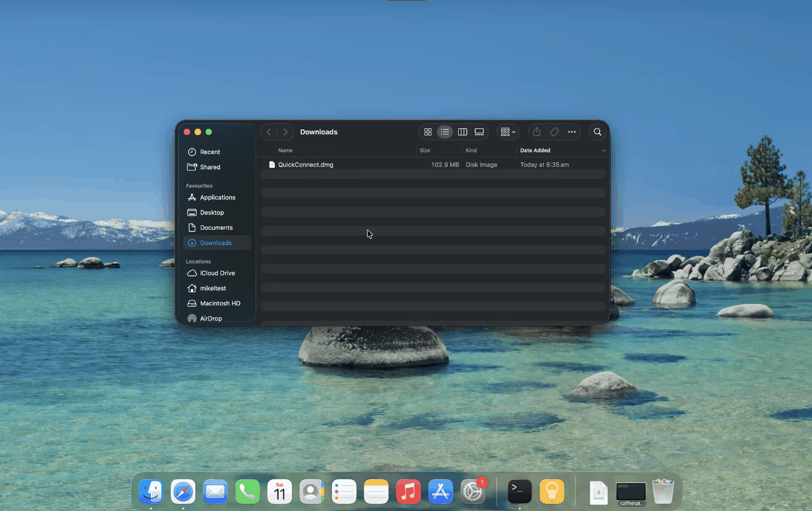The width and height of the screenshot is (812, 511).
Task: Go to the Recent sidebar item
Action: 210,152
